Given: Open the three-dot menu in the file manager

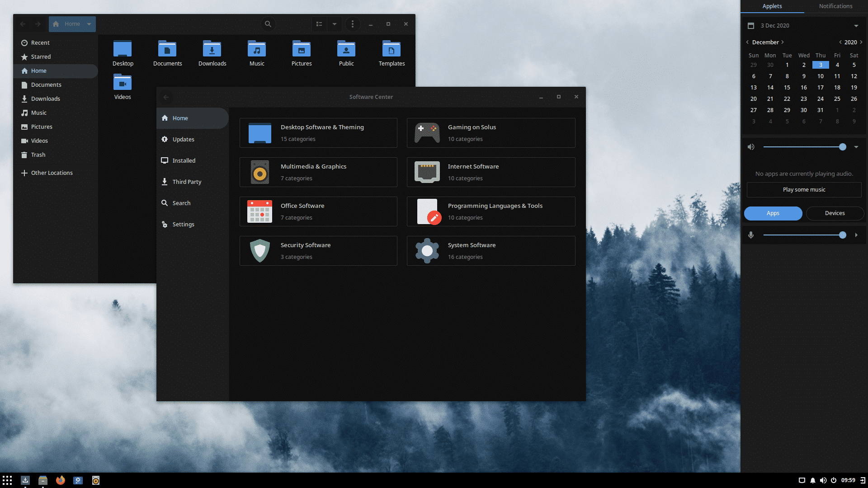Looking at the screenshot, I should click(x=353, y=24).
